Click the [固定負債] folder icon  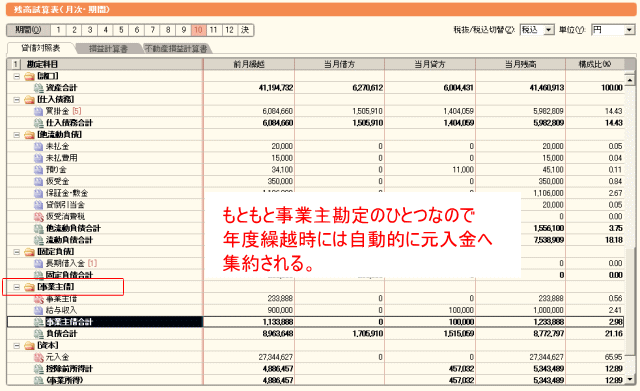tap(29, 252)
